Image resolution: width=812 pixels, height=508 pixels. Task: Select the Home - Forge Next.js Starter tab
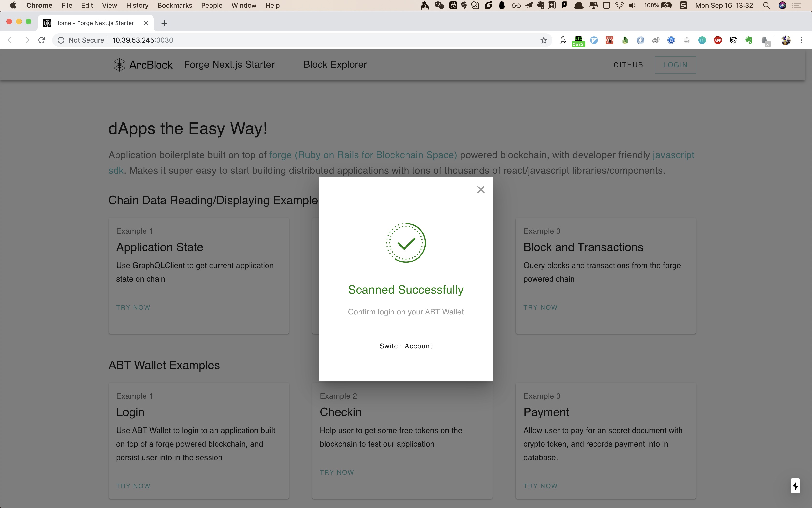95,23
